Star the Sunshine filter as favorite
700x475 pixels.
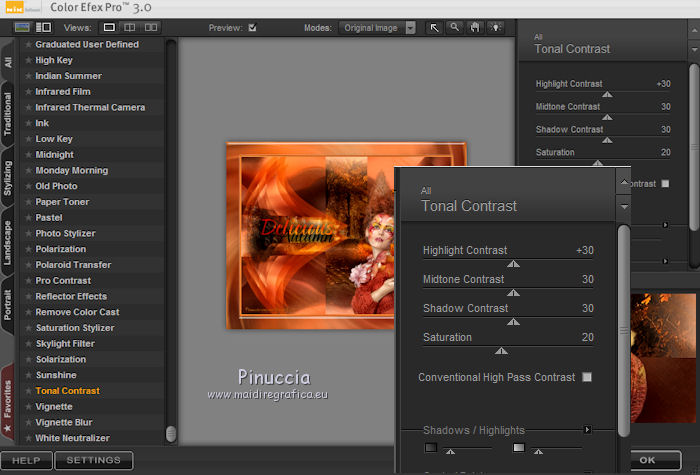(x=28, y=375)
